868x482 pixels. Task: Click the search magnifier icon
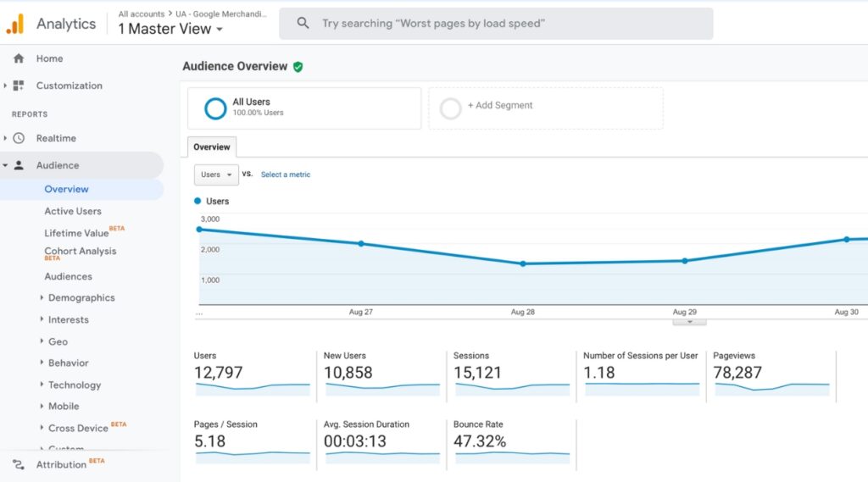pyautogui.click(x=303, y=24)
